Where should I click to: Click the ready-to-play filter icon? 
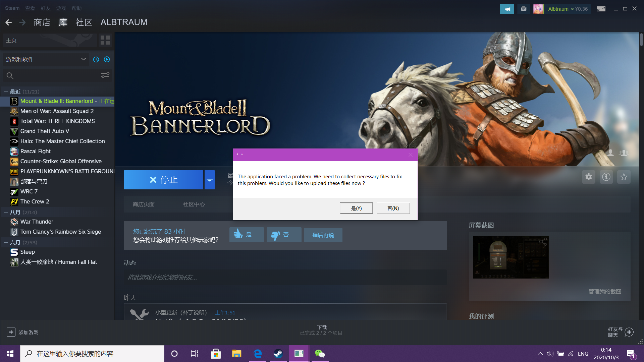point(107,59)
